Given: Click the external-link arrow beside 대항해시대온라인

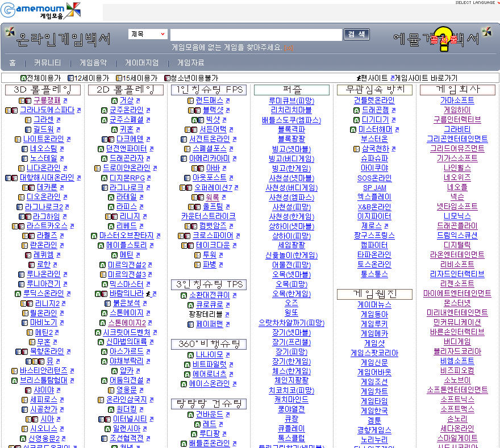Looking at the screenshot, I should click(x=79, y=178).
